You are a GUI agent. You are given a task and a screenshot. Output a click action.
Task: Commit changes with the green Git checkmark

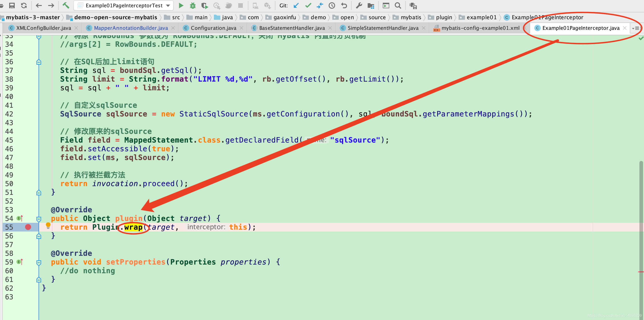pos(308,6)
